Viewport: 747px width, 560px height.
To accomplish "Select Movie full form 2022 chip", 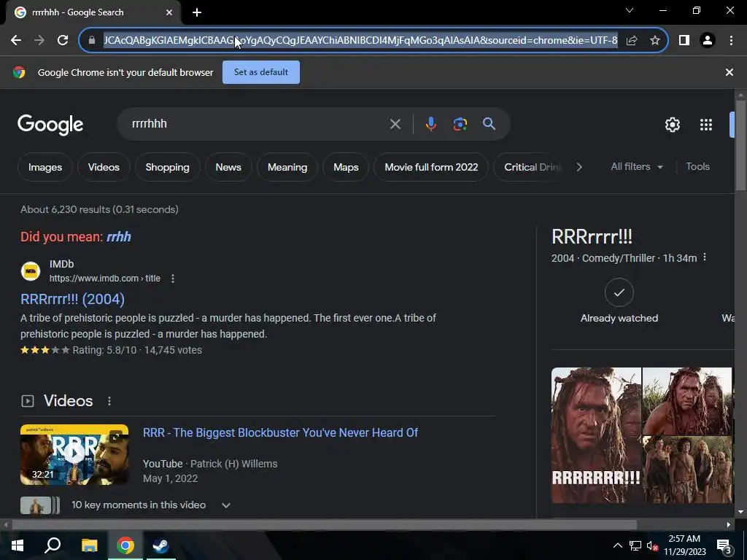I will click(x=431, y=167).
